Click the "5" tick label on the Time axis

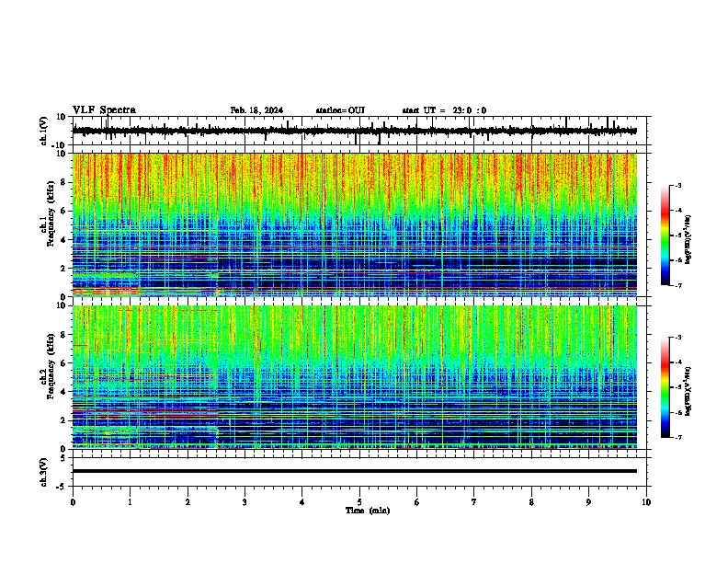coord(359,502)
